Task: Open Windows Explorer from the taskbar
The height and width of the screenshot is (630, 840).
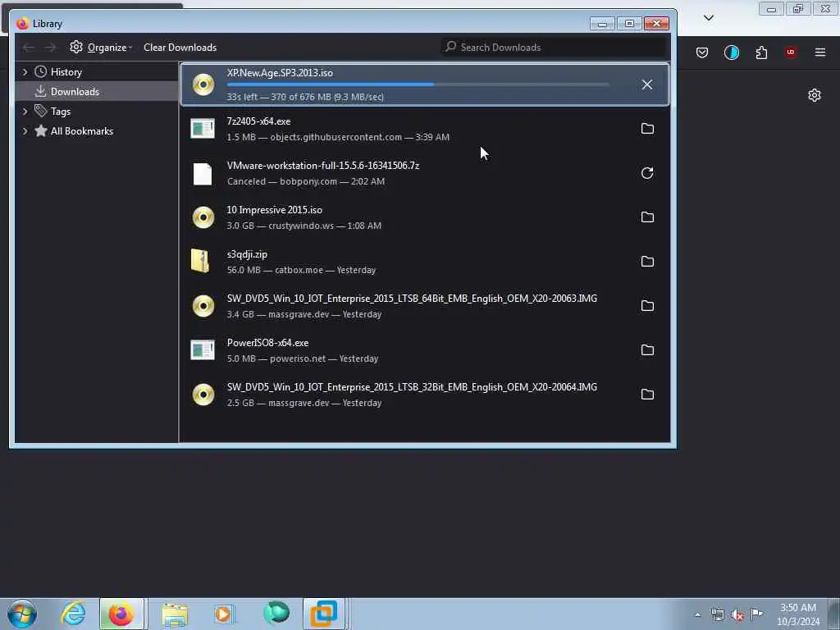Action: click(175, 614)
